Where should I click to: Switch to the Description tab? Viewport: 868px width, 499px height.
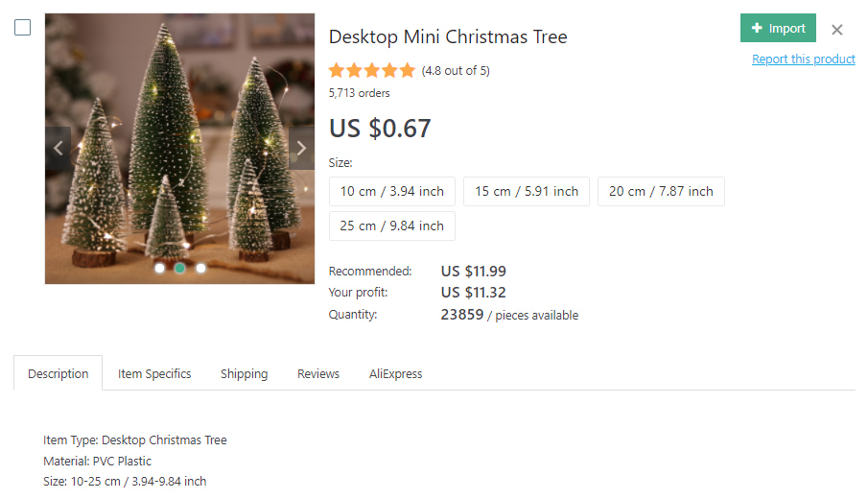pos(58,373)
